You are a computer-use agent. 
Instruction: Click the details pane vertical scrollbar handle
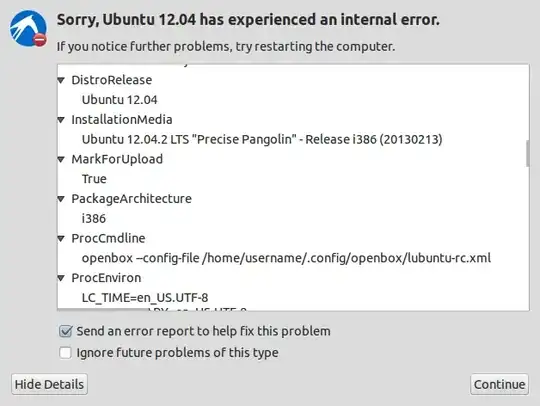[527, 154]
